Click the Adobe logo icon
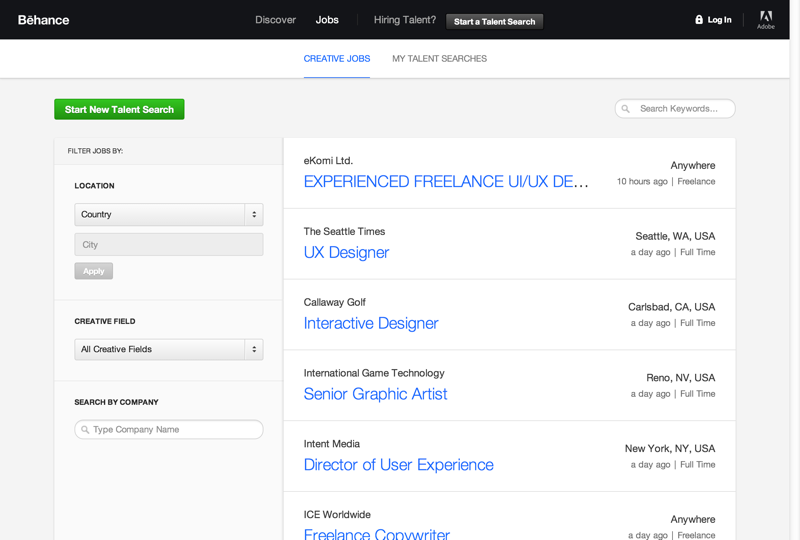This screenshot has width=800, height=540. [x=765, y=19]
